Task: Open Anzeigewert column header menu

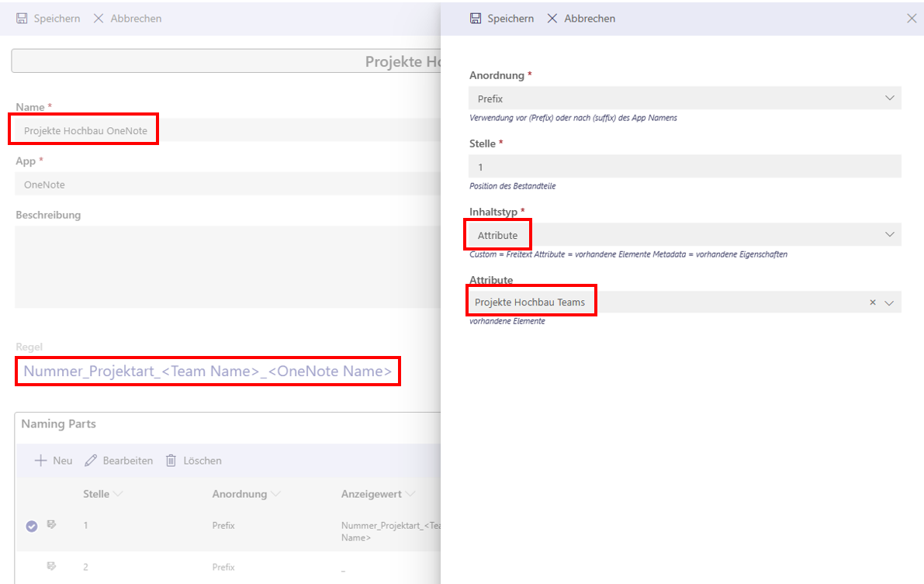Action: pos(410,494)
